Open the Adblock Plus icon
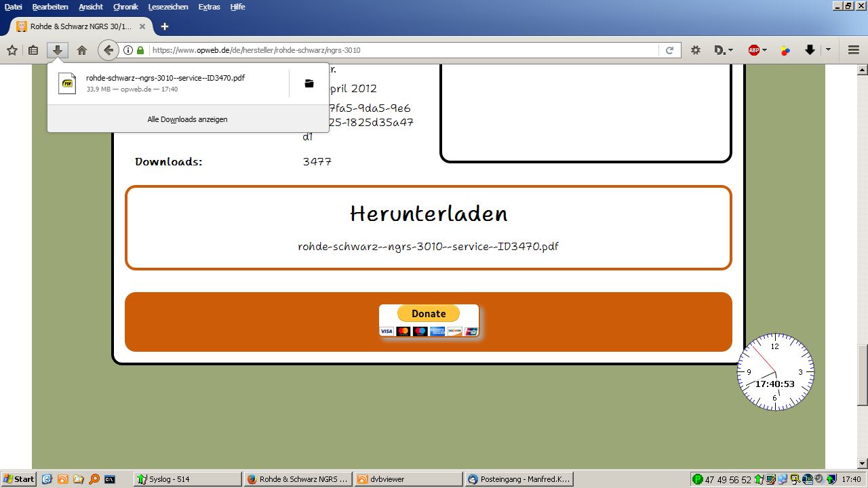Image resolution: width=868 pixels, height=488 pixels. pos(753,50)
